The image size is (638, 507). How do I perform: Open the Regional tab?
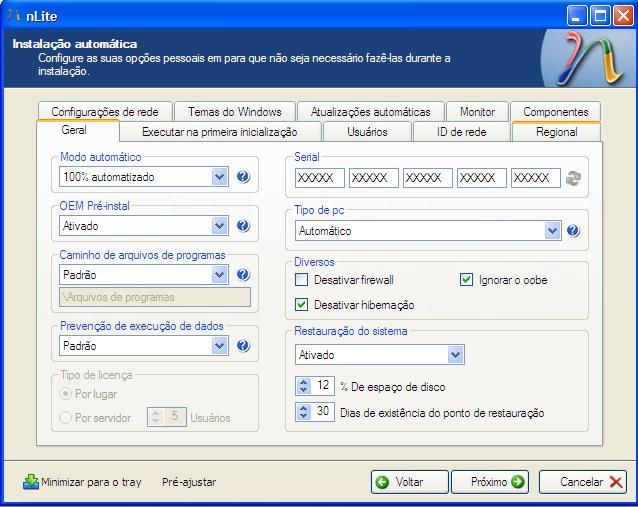click(x=556, y=132)
